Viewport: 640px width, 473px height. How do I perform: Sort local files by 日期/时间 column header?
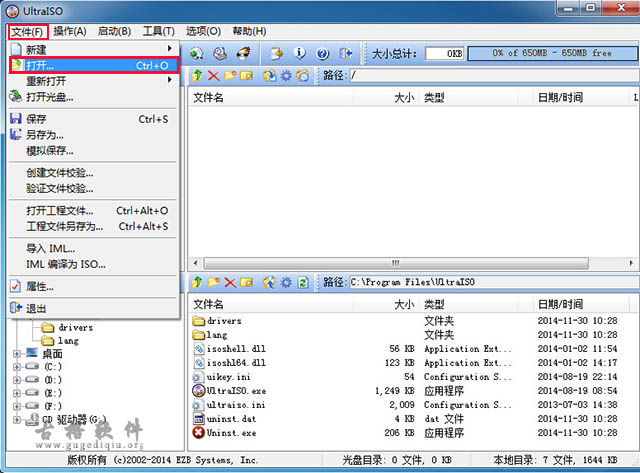point(560,303)
